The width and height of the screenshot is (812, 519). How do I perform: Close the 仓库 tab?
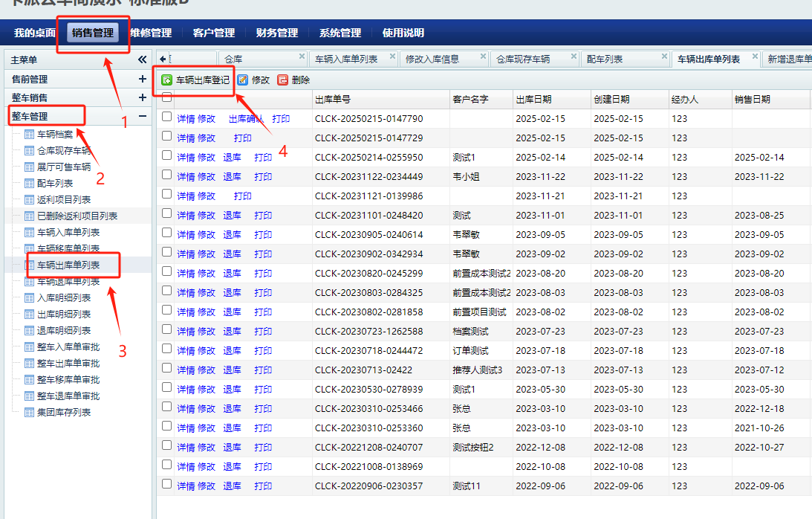[302, 57]
